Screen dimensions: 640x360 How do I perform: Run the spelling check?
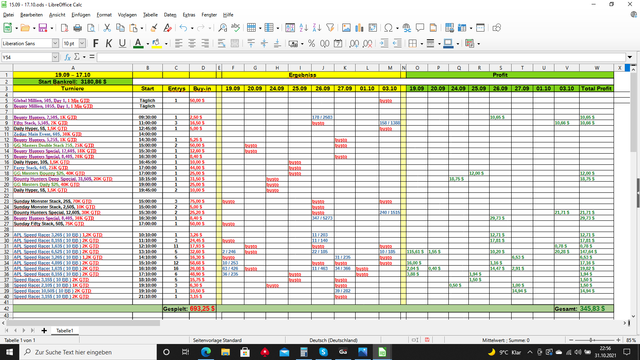[236, 28]
